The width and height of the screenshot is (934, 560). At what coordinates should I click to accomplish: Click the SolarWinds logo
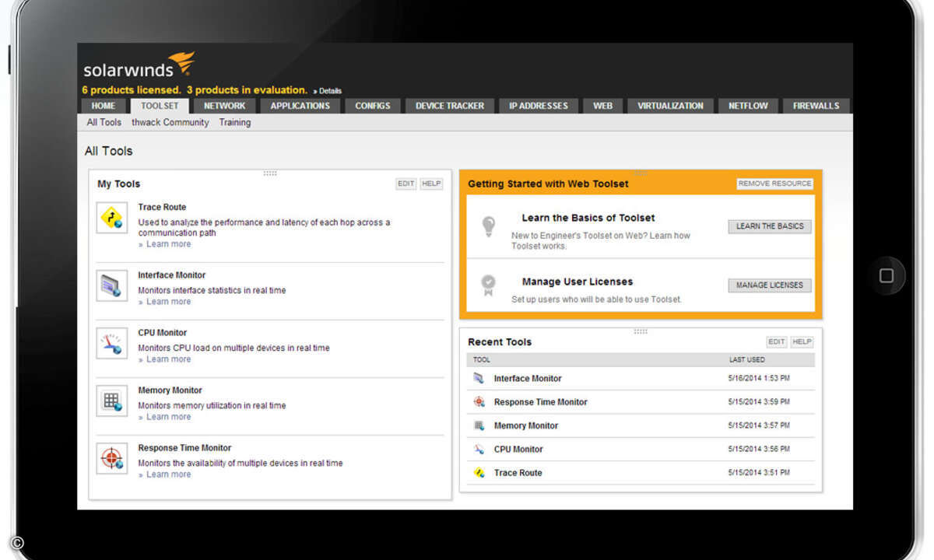139,65
